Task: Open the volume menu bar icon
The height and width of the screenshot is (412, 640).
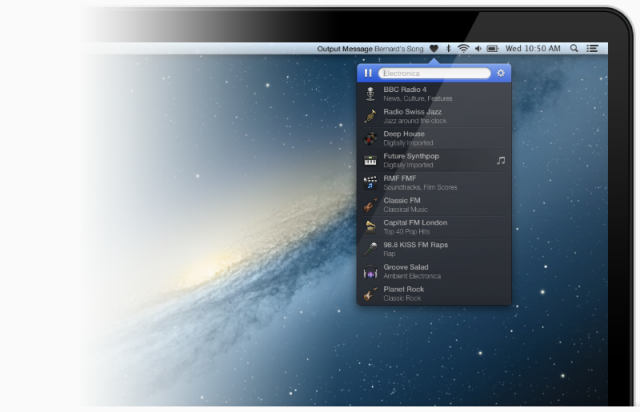Action: pyautogui.click(x=478, y=49)
